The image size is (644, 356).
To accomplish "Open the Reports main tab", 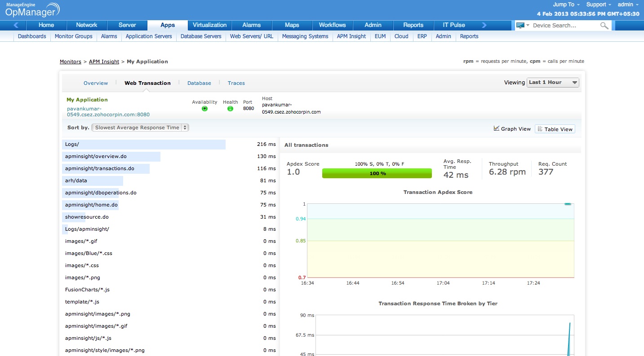I will (x=413, y=25).
